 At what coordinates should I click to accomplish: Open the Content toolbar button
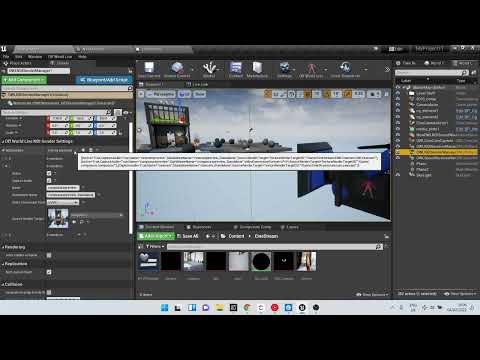click(236, 70)
